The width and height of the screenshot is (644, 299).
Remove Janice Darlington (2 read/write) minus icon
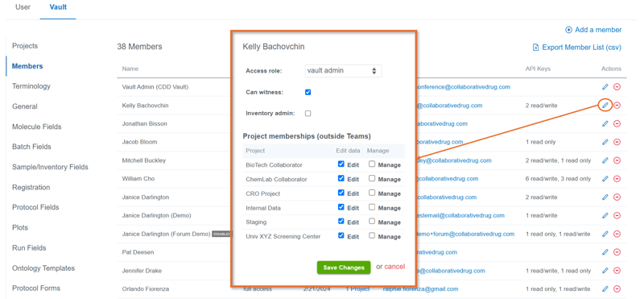(x=617, y=197)
